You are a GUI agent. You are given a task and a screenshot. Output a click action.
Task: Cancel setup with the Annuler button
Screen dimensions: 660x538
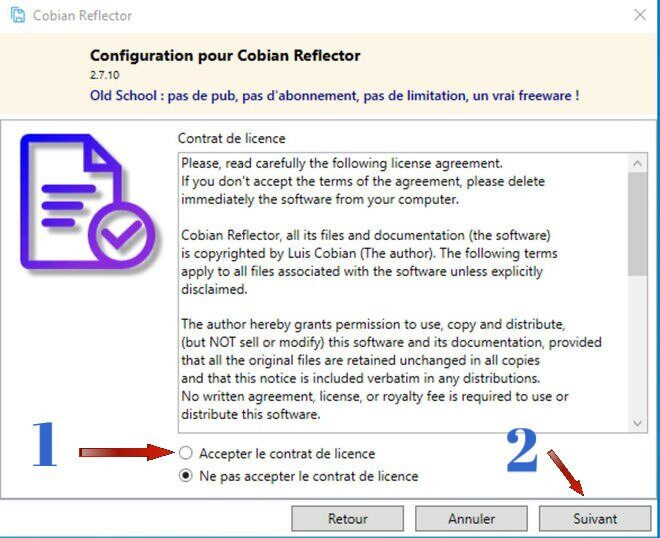coord(471,519)
